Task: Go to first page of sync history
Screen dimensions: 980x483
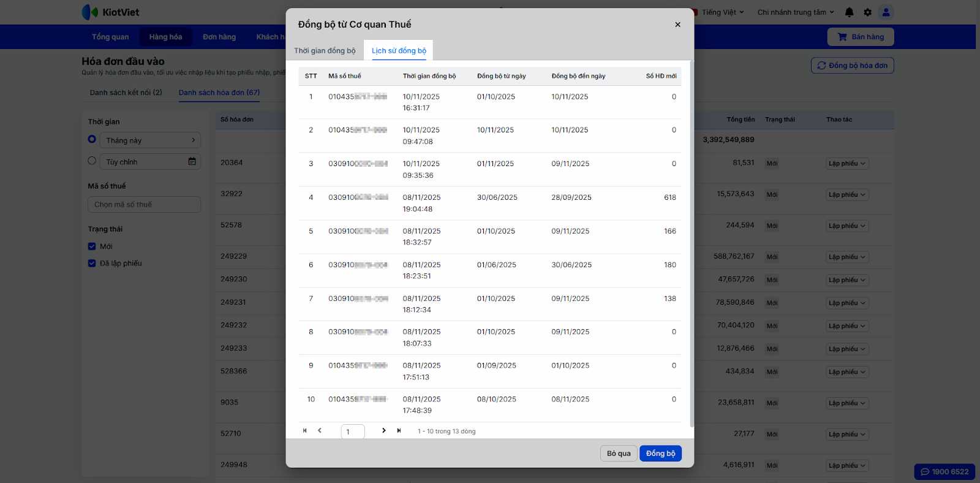Action: pos(305,431)
